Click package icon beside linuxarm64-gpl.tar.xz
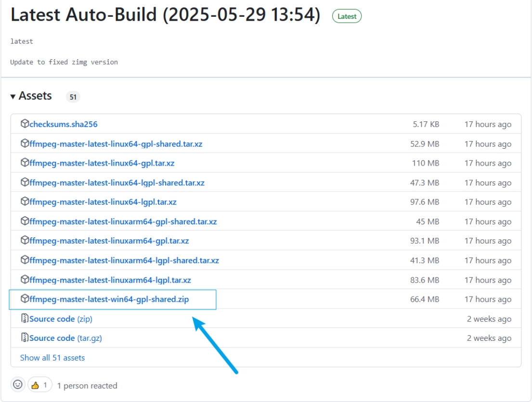532x402 pixels. pos(25,240)
